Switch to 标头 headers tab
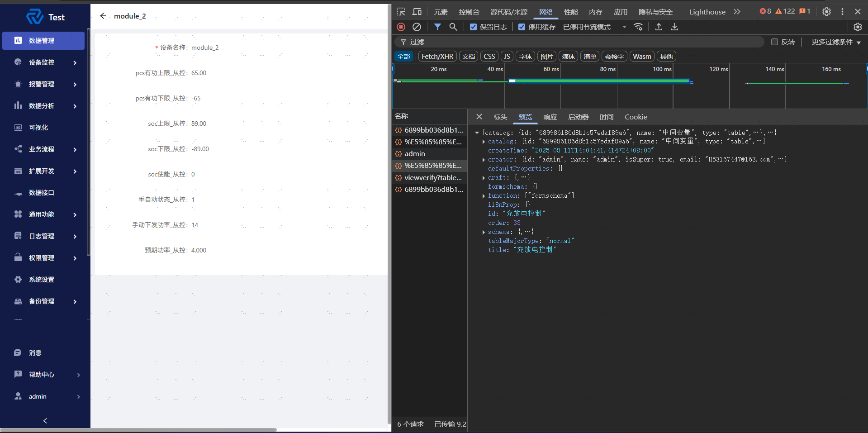Viewport: 868px width, 433px height. [500, 117]
